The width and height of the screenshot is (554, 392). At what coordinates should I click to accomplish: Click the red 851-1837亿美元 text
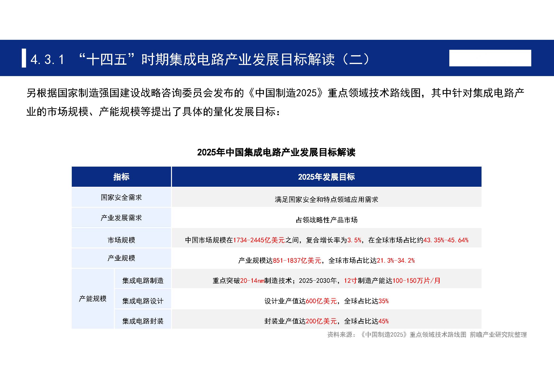pos(297,260)
